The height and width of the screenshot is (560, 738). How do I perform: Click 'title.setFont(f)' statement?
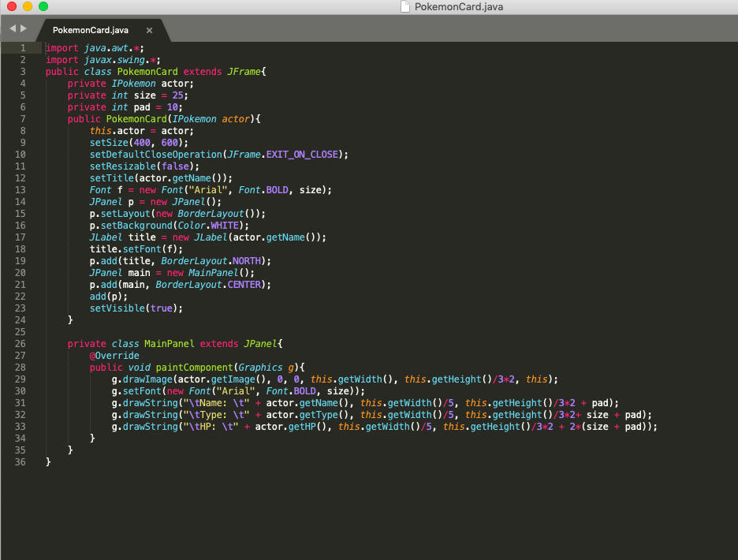[136, 249]
